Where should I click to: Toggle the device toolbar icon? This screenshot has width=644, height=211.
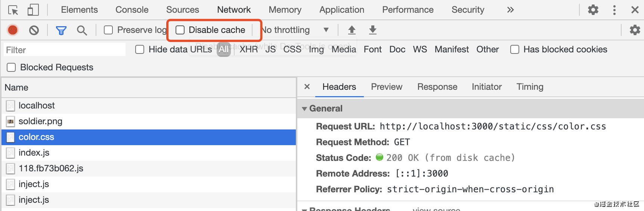[33, 10]
